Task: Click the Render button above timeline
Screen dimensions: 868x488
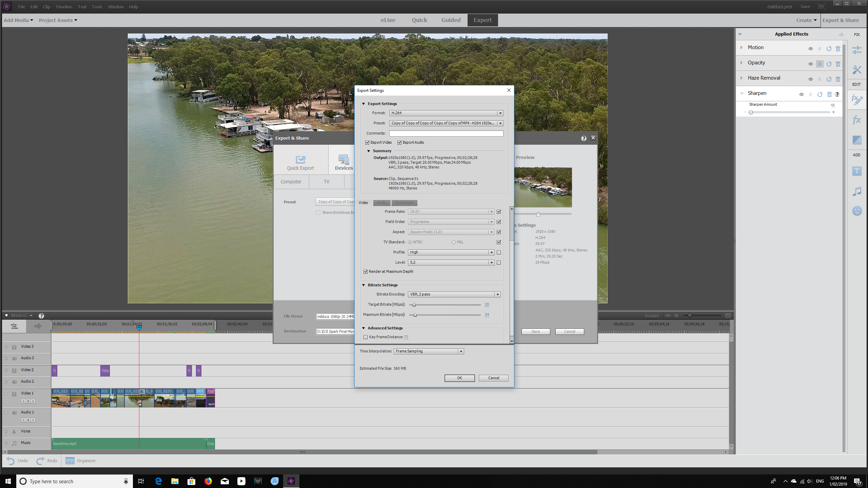Action: click(x=652, y=316)
